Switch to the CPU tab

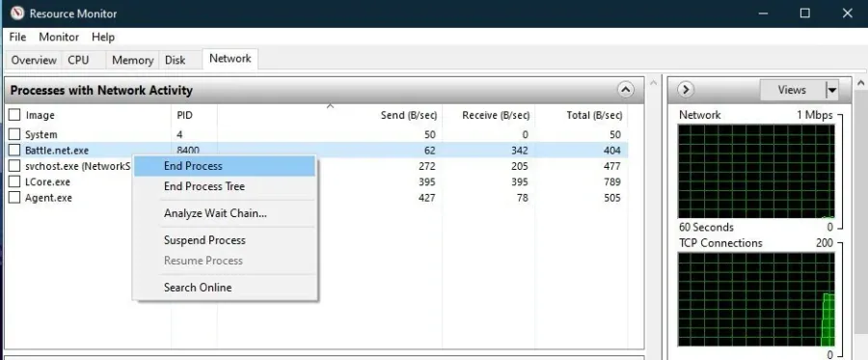78,60
